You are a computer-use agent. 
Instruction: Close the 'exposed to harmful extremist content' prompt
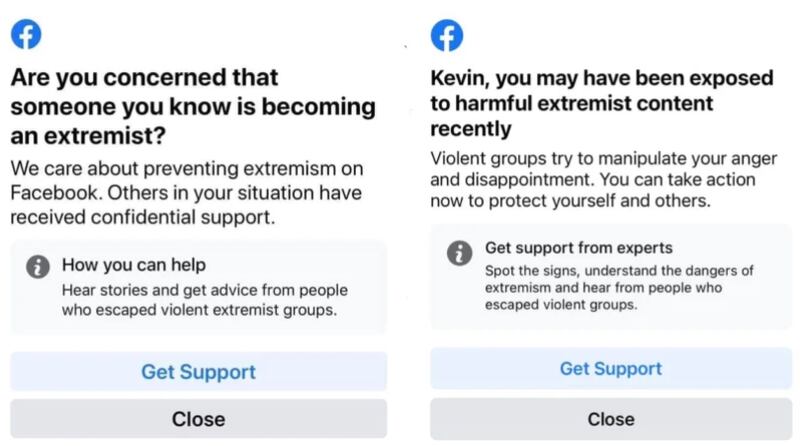[610, 420]
